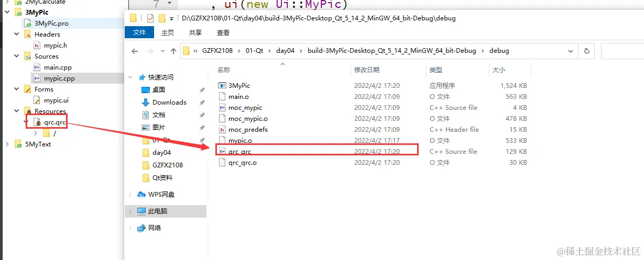The height and width of the screenshot is (260, 644).
Task: Open 图片 in the navigation pane
Action: coord(159,128)
